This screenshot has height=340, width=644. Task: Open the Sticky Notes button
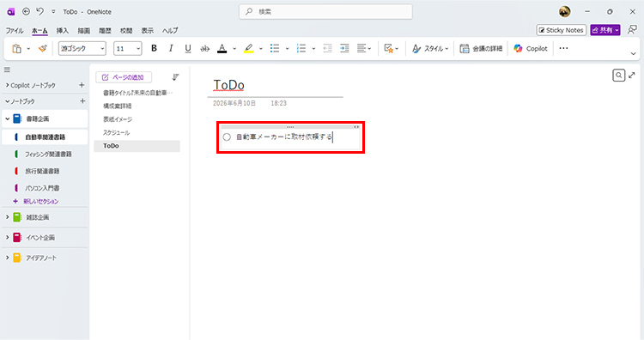coord(561,30)
